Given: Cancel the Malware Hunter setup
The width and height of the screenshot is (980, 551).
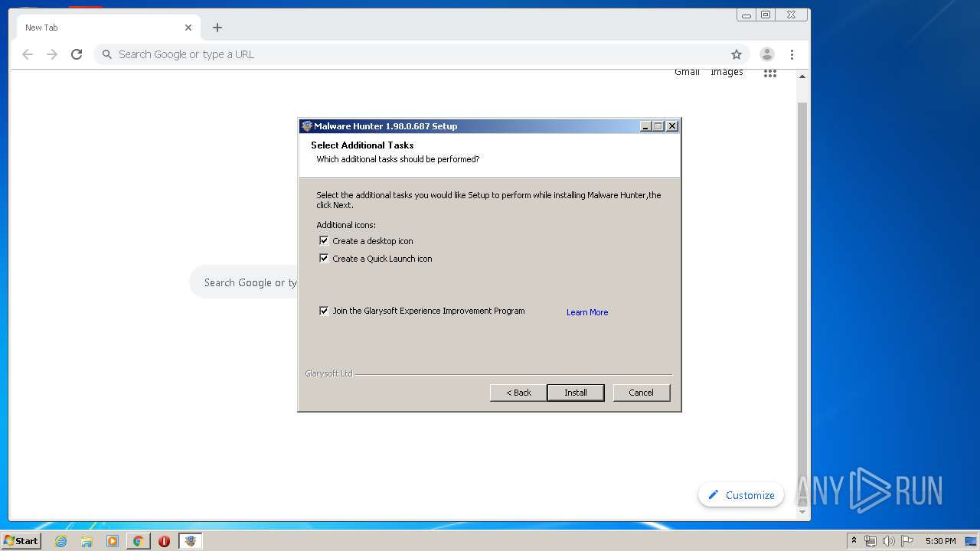Looking at the screenshot, I should click(642, 393).
